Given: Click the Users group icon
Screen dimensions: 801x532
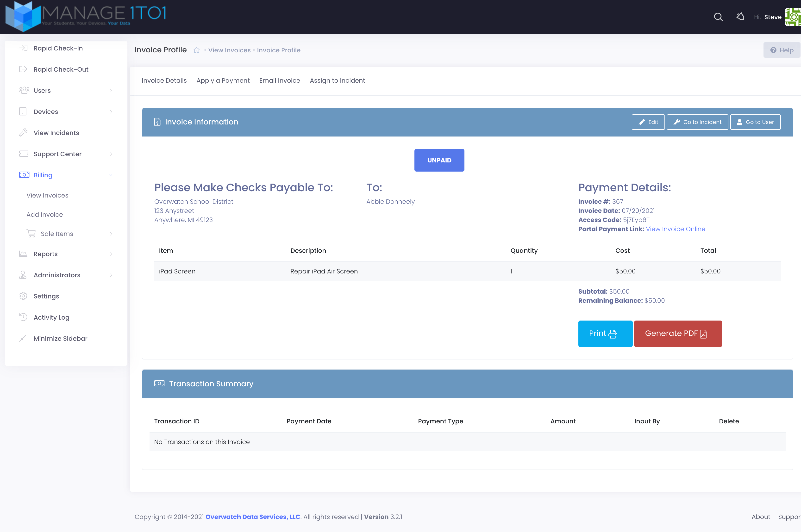Looking at the screenshot, I should pos(24,90).
